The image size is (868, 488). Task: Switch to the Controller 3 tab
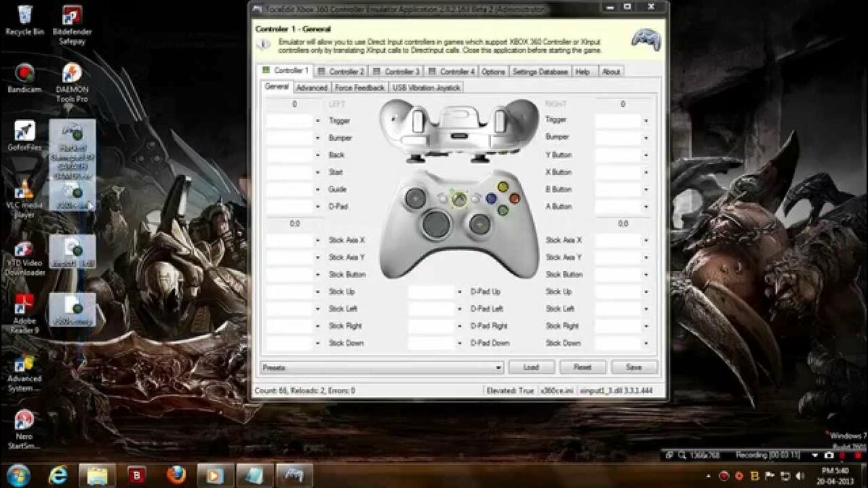(x=396, y=72)
